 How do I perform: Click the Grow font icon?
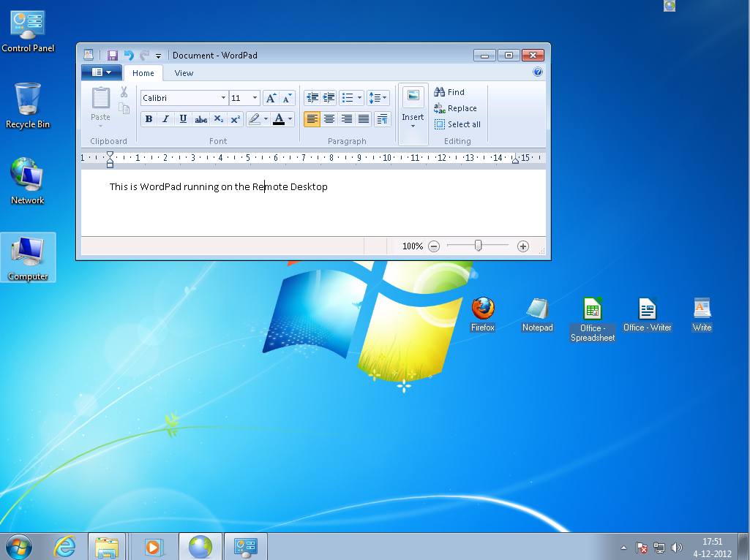[271, 98]
